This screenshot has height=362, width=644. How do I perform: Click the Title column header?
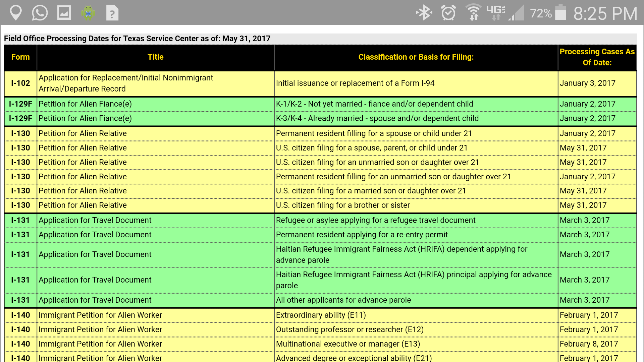coord(156,57)
